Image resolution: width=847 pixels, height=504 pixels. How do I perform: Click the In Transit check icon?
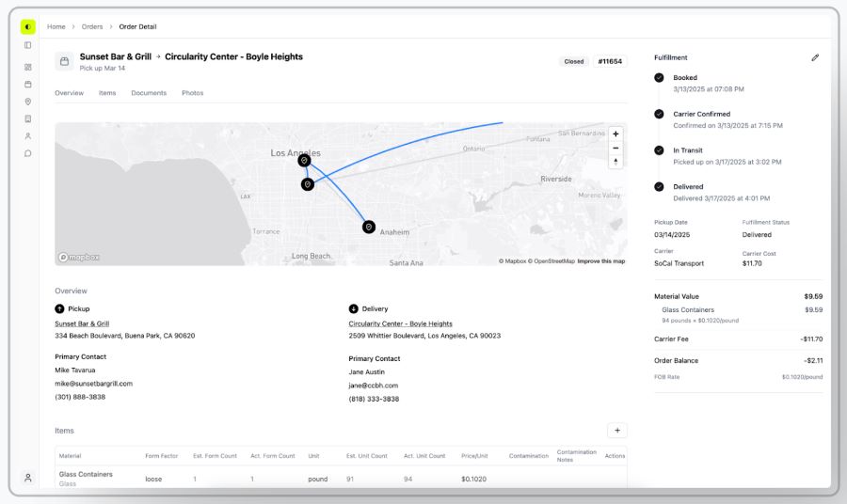659,150
